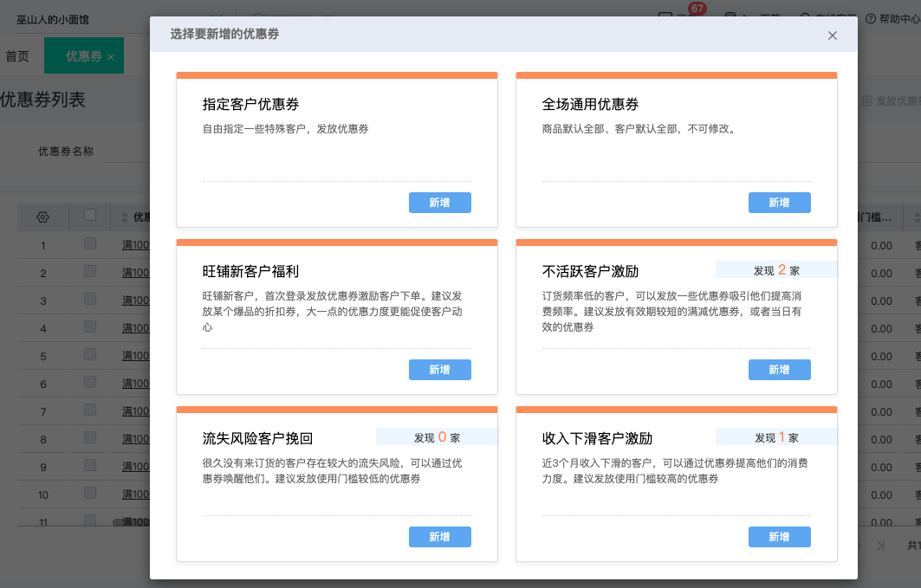Screen dimensions: 921x588
Task: Switch to the 首页 tab
Action: [18, 55]
